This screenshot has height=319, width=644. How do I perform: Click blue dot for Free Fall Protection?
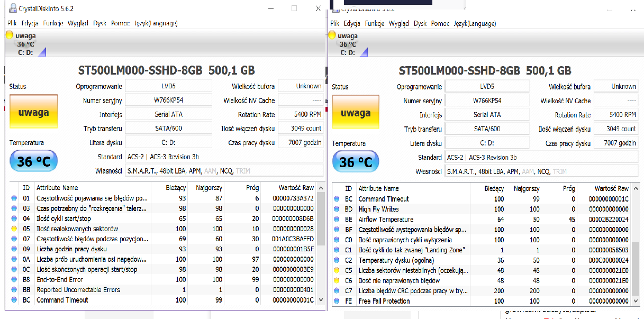pyautogui.click(x=336, y=300)
